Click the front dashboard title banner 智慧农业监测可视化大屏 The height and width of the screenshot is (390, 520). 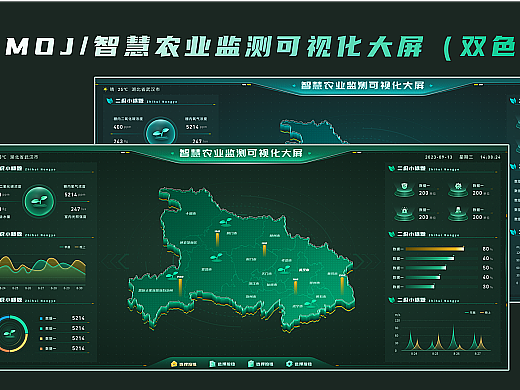[241, 153]
